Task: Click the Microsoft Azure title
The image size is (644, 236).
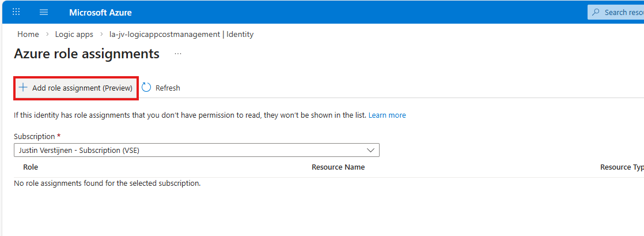Action: pos(100,12)
